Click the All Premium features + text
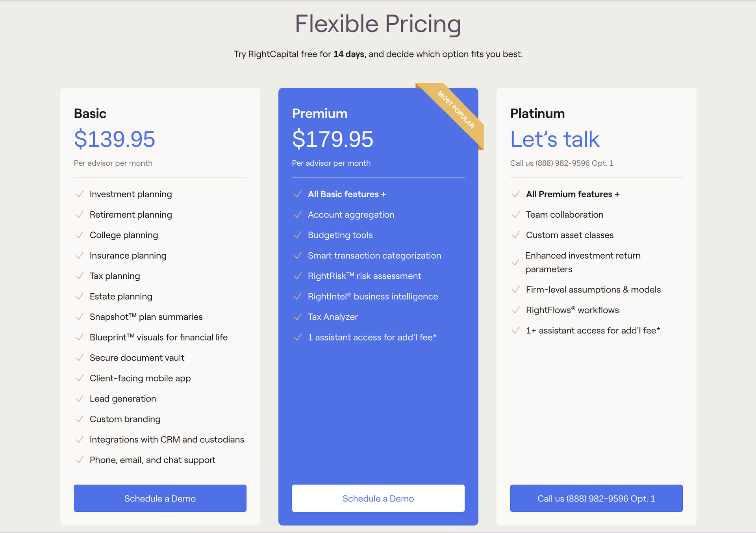This screenshot has width=756, height=533. click(573, 194)
